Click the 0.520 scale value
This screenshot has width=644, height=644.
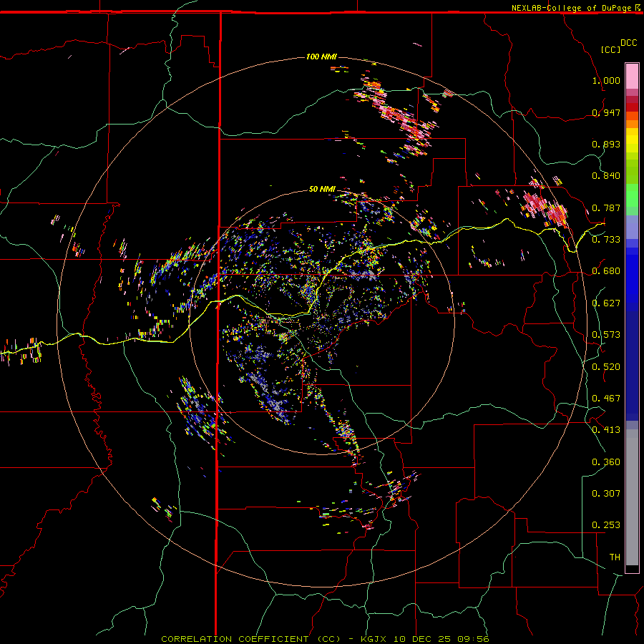coord(606,367)
